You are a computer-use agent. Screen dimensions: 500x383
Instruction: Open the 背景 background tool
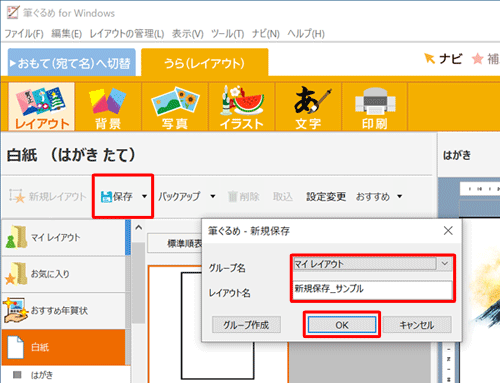click(x=108, y=107)
